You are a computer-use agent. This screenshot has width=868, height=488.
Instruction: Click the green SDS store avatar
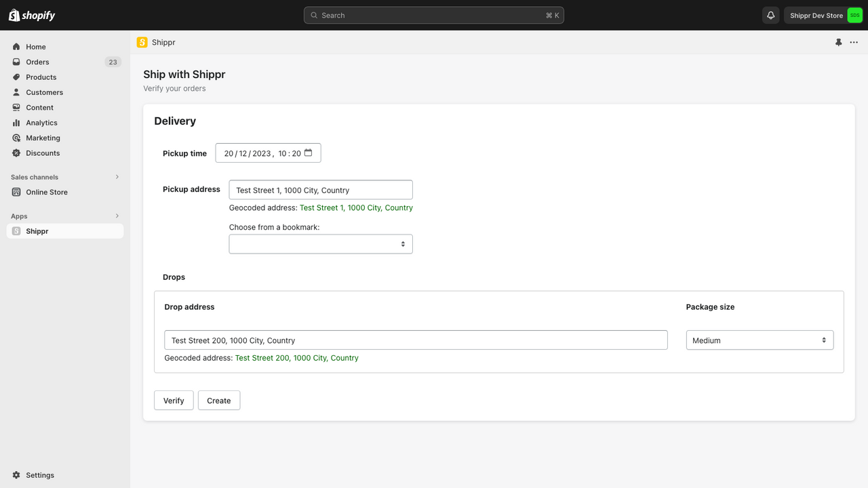(x=854, y=15)
